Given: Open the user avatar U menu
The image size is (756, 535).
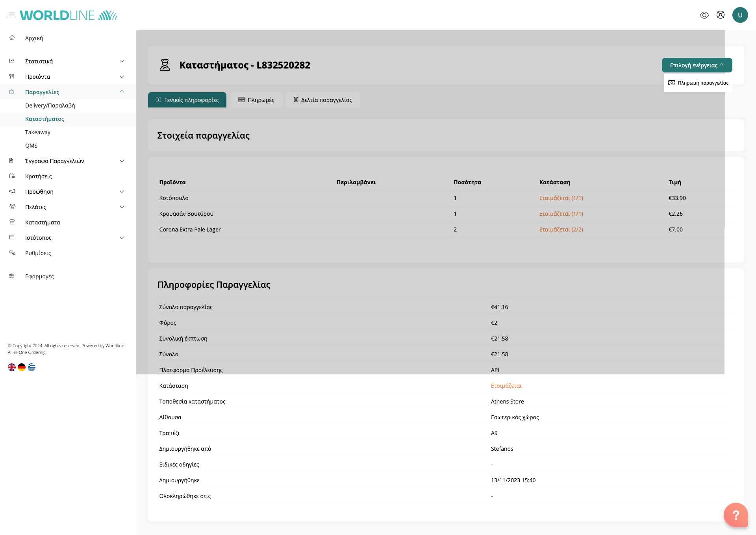Looking at the screenshot, I should (740, 15).
